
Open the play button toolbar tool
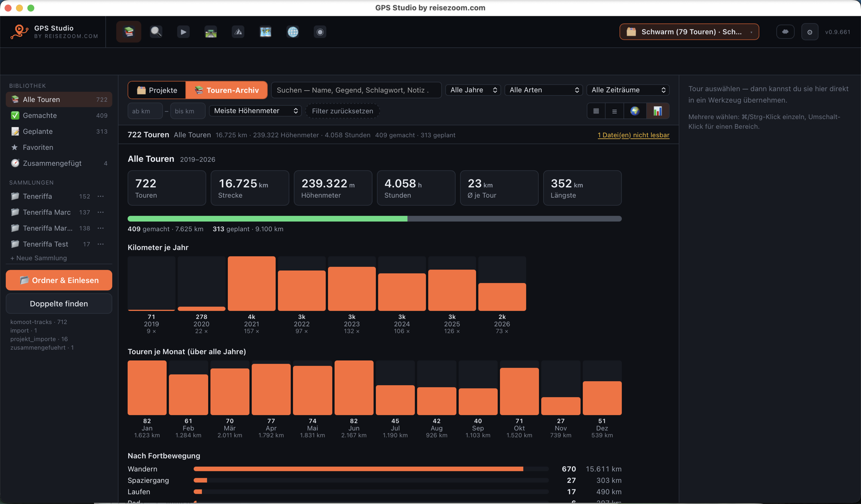pos(183,32)
